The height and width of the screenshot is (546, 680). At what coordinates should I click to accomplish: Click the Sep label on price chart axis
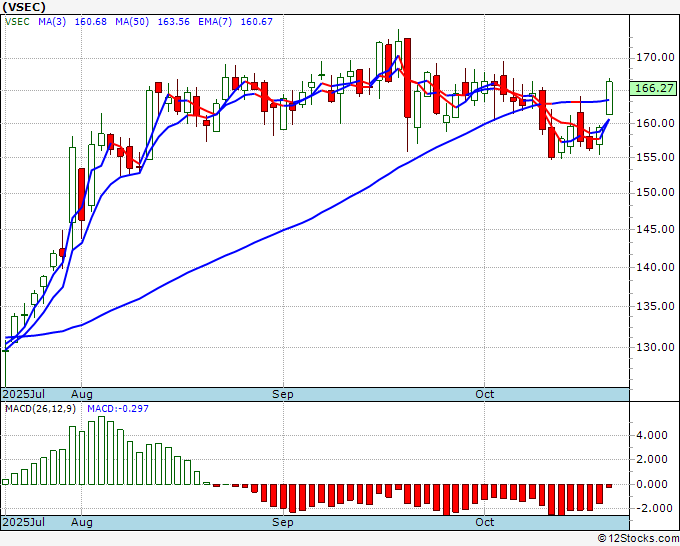(283, 394)
